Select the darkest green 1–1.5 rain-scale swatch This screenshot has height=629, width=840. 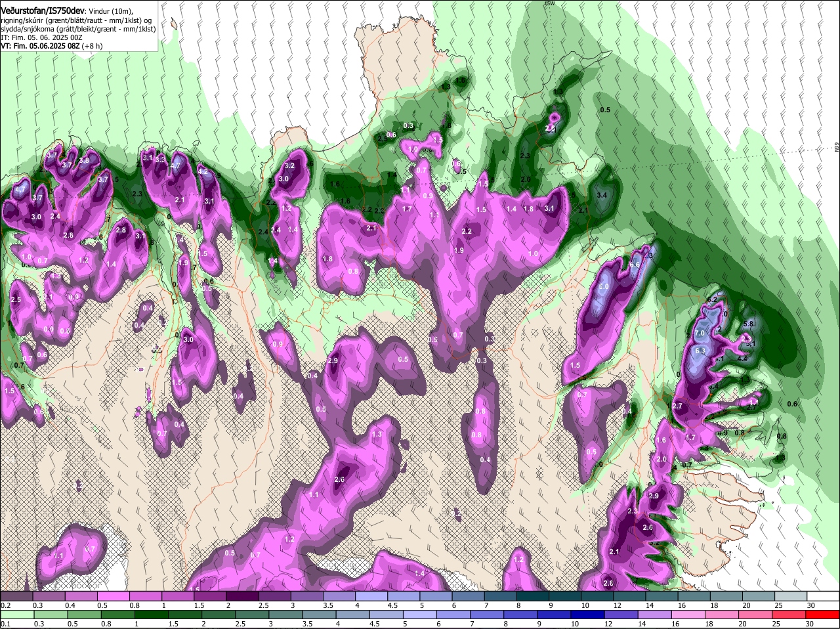(152, 615)
